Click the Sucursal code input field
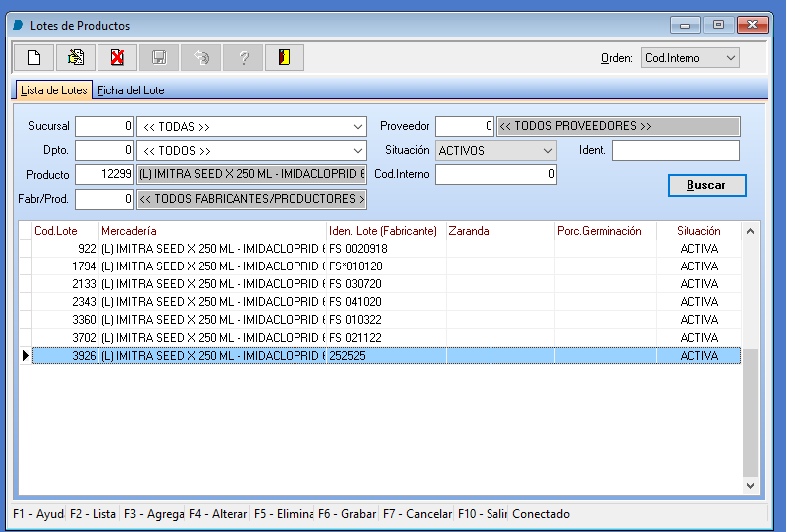The image size is (786, 532). tap(104, 126)
